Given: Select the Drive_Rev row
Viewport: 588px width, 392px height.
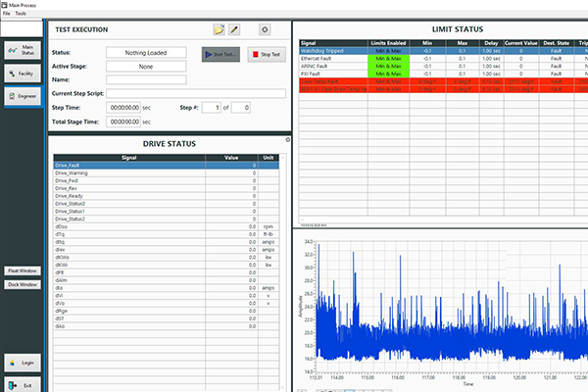Looking at the screenshot, I should [167, 188].
